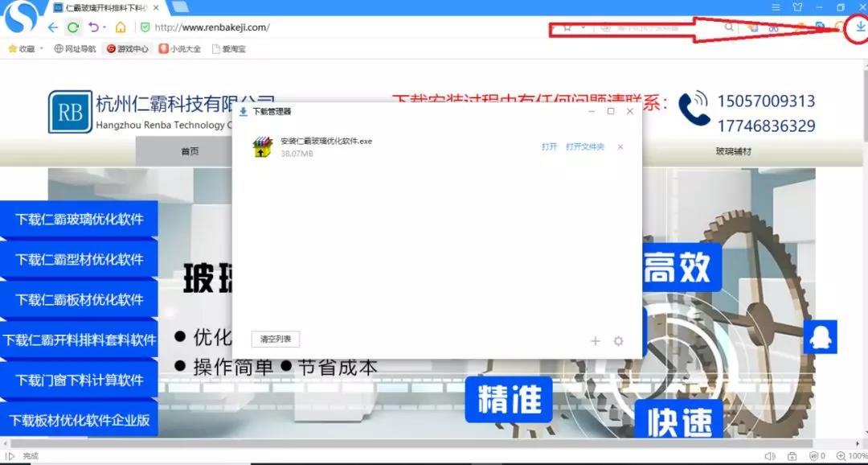Click 下载板材优化软件企业版 button
The width and height of the screenshot is (868, 465).
coord(79,420)
